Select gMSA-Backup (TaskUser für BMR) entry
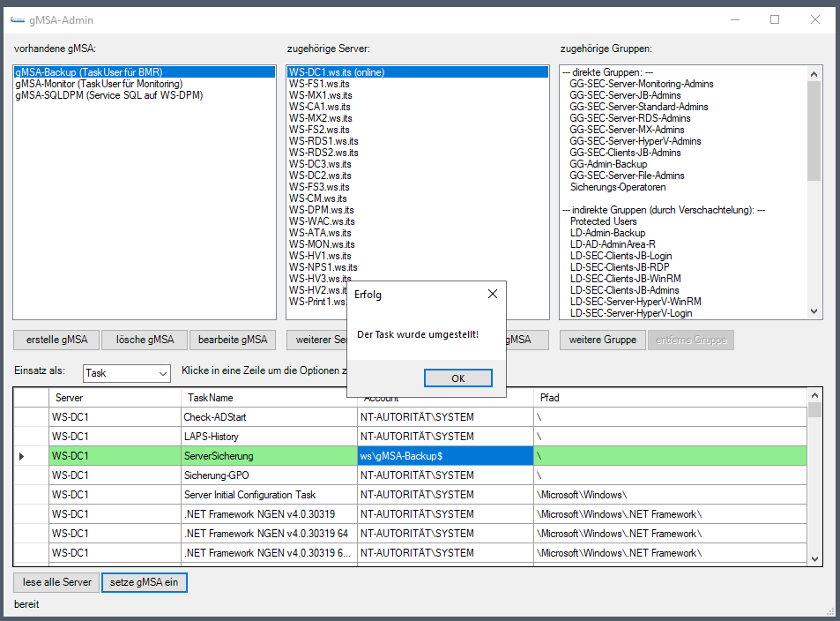Image resolution: width=840 pixels, height=621 pixels. (x=145, y=71)
